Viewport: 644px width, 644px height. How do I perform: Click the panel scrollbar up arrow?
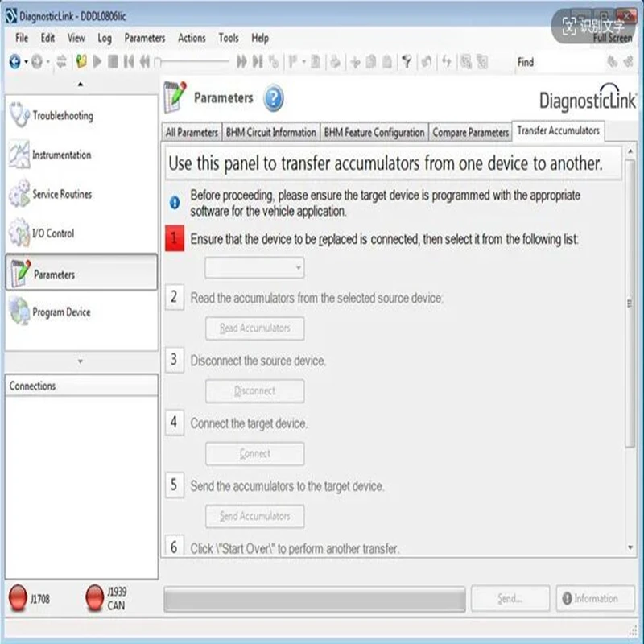[630, 151]
